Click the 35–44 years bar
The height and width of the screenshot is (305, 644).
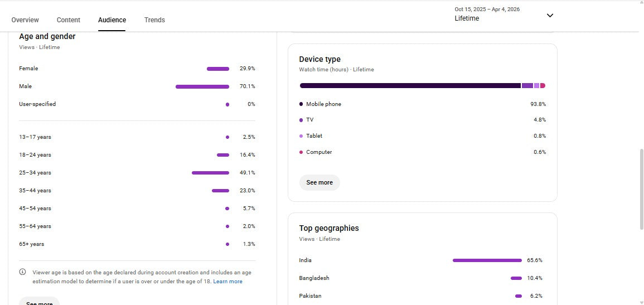[221, 191]
